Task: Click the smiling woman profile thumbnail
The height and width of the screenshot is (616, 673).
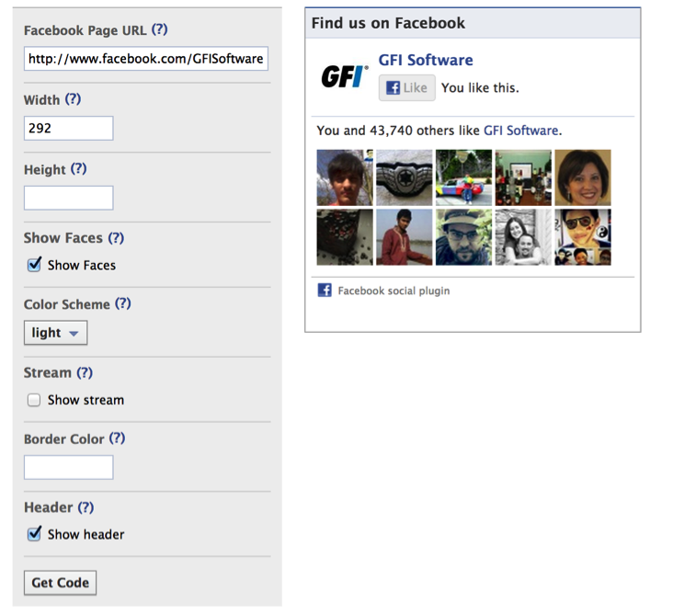Action: (x=583, y=177)
